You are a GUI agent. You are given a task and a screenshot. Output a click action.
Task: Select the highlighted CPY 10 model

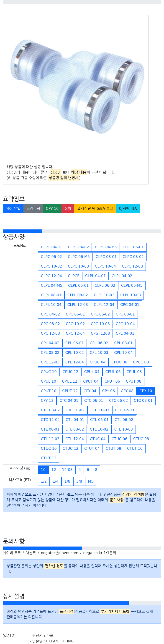(x=145, y=391)
